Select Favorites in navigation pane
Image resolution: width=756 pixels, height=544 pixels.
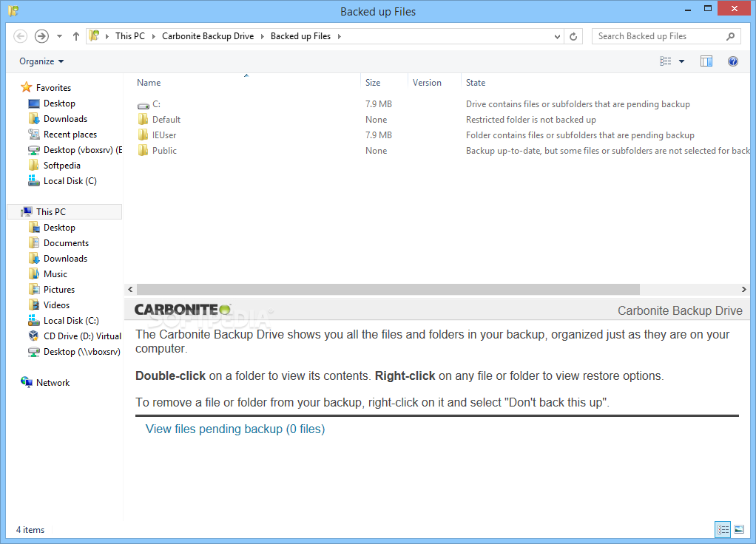point(53,88)
